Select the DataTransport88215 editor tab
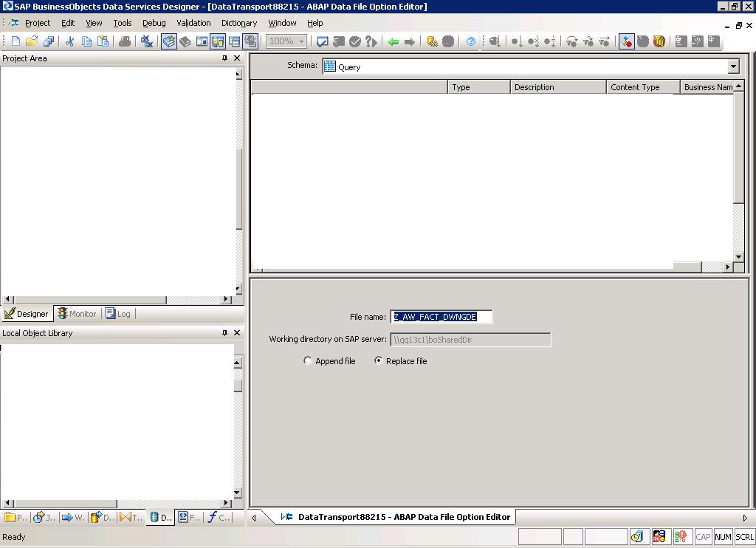The width and height of the screenshot is (756, 548). click(x=396, y=517)
